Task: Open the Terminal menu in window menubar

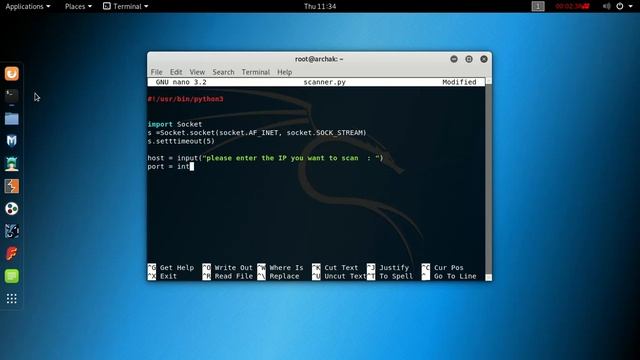Action: [256, 72]
